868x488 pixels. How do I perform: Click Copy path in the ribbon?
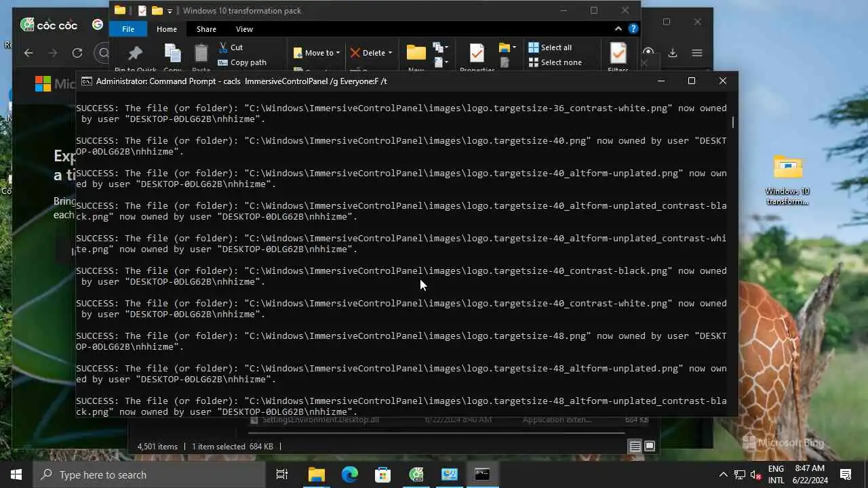[241, 62]
